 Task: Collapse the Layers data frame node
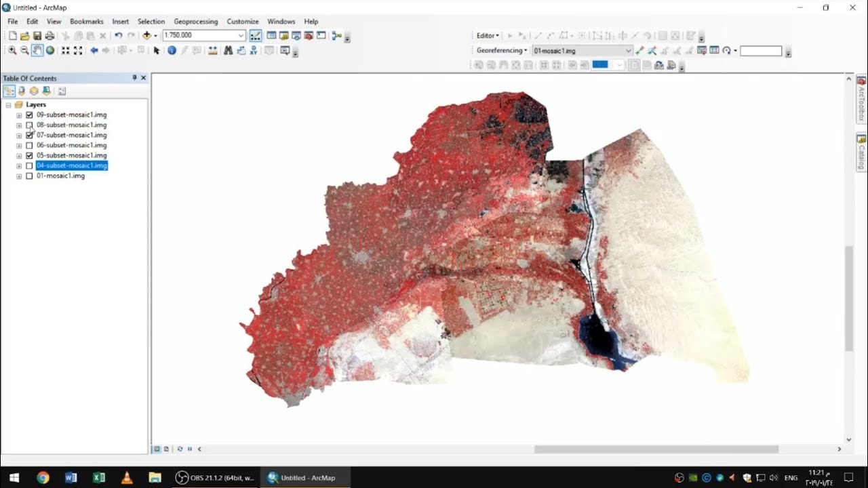click(8, 105)
